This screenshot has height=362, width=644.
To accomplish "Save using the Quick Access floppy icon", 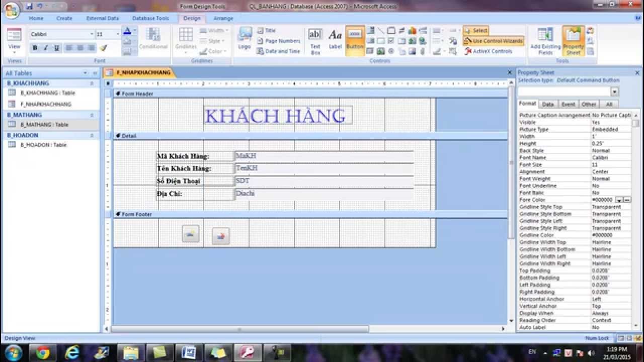I will 29,7.
